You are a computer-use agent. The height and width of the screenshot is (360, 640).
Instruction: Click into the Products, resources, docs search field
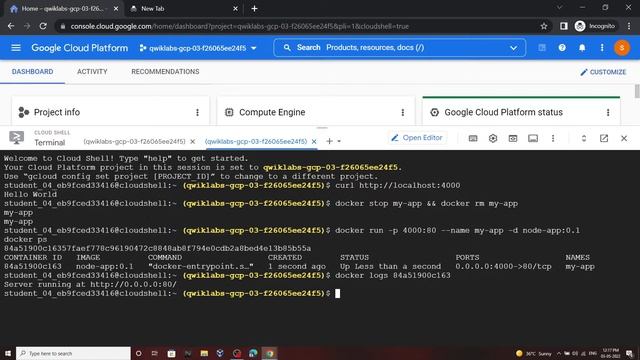point(400,48)
